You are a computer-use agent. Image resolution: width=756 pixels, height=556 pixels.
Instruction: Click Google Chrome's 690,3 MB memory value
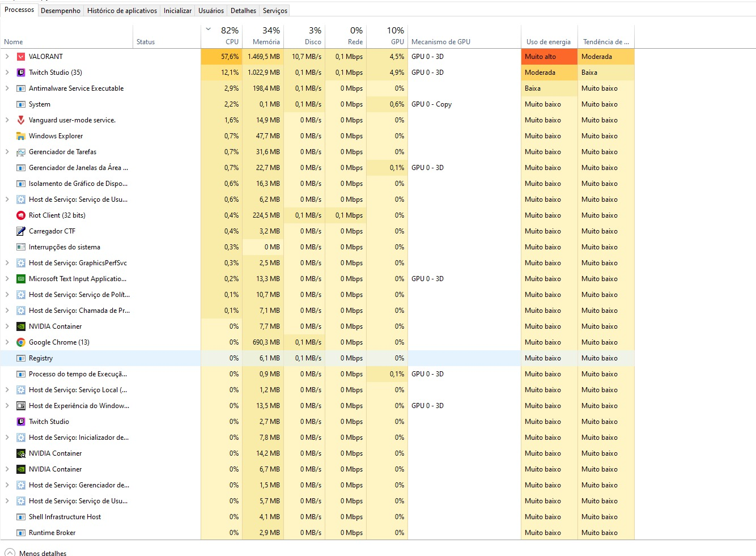pyautogui.click(x=263, y=342)
